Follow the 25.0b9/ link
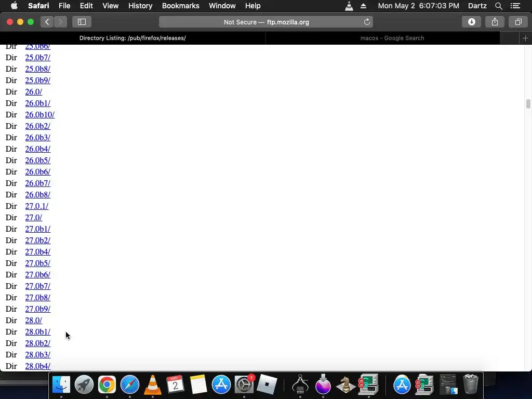Screen dimensions: 532x399 37,81
